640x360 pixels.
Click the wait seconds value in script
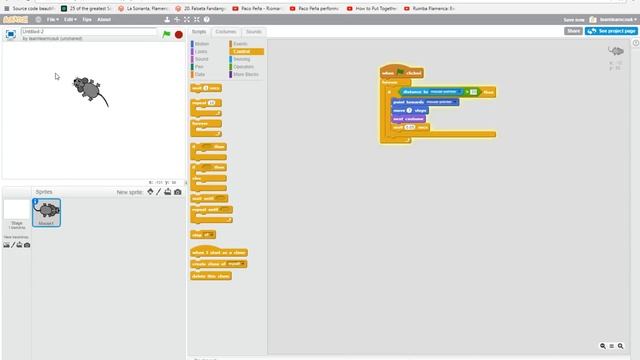point(410,127)
